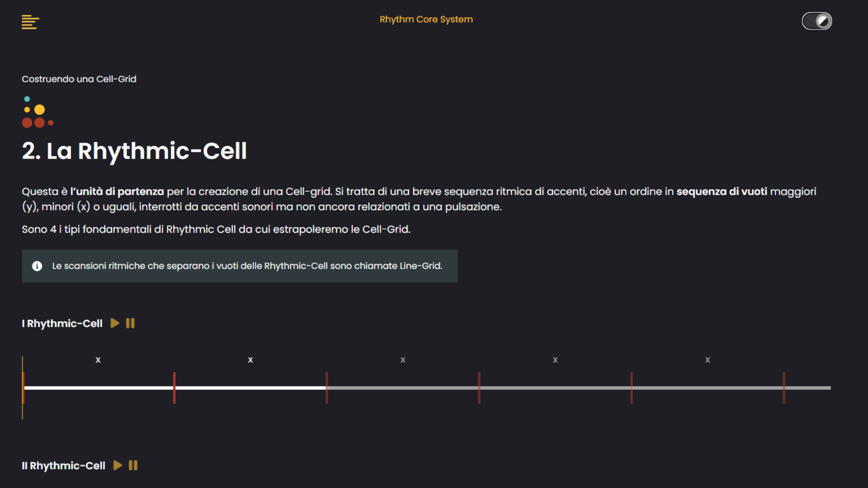
Task: Play the II Rhythmic-Cell sequence
Action: (x=118, y=465)
